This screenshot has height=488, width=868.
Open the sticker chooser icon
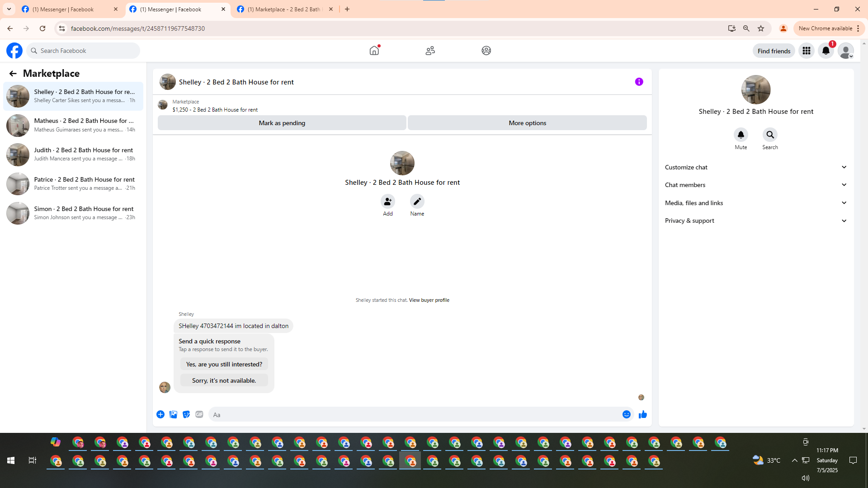[x=186, y=414]
